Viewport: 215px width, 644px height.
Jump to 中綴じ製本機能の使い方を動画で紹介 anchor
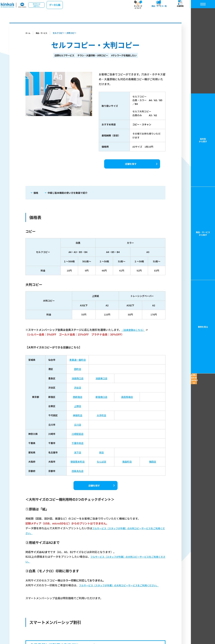pos(66,193)
